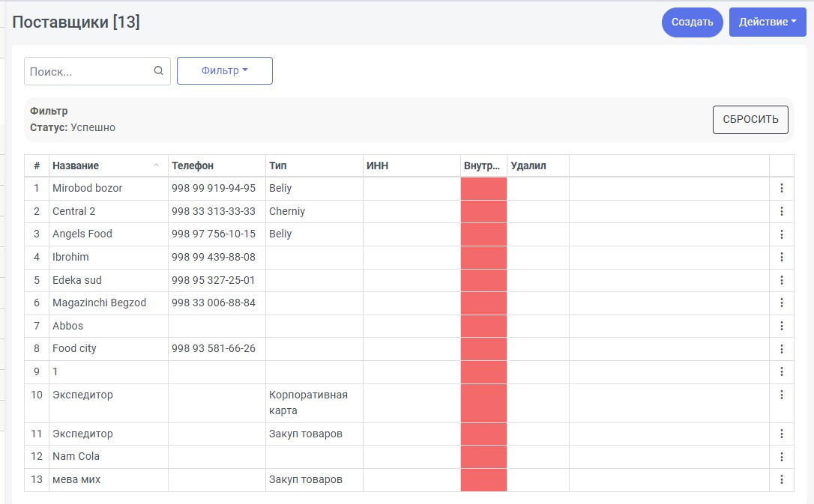Click the sort arrow in the Название header
This screenshot has width=814, height=504.
[x=156, y=166]
